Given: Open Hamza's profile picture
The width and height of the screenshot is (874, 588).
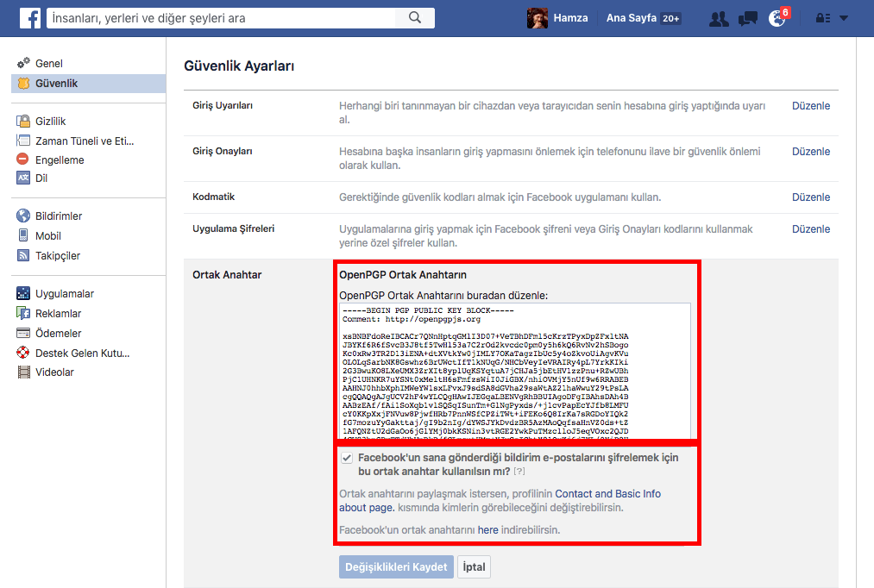Looking at the screenshot, I should (538, 18).
